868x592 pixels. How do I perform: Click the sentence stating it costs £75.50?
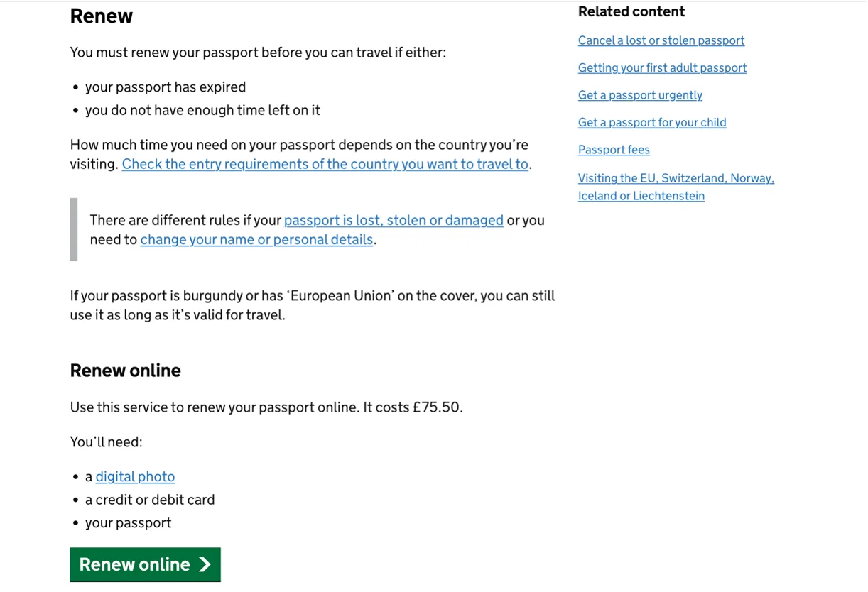coord(266,407)
